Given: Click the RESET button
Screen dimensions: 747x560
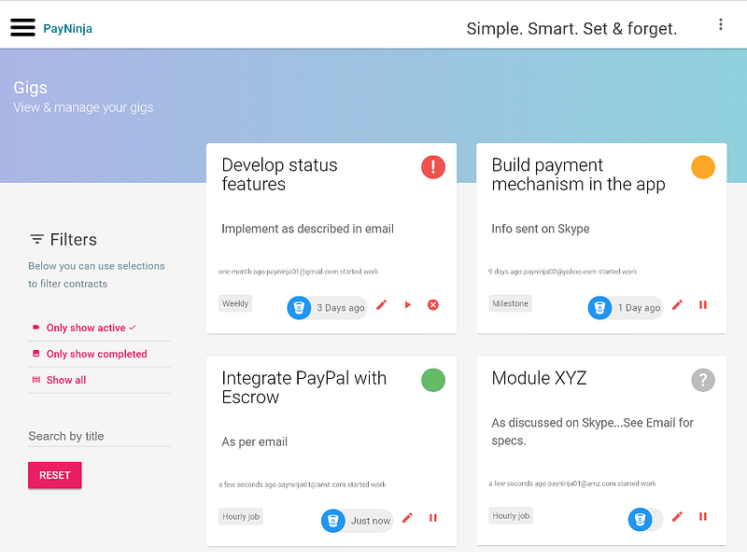Looking at the screenshot, I should 55,475.
